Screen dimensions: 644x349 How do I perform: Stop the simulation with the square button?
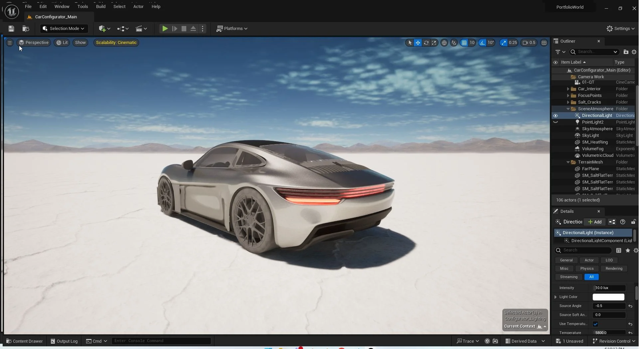tap(184, 29)
